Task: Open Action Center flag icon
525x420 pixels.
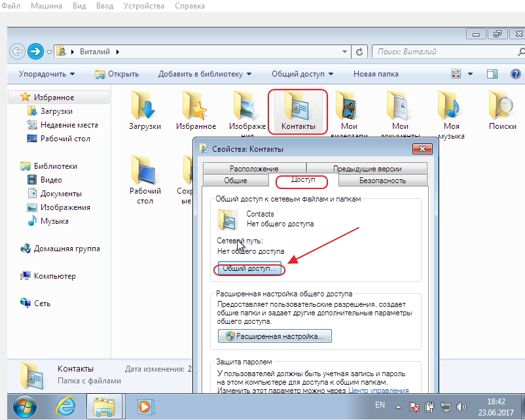Action: point(414,407)
